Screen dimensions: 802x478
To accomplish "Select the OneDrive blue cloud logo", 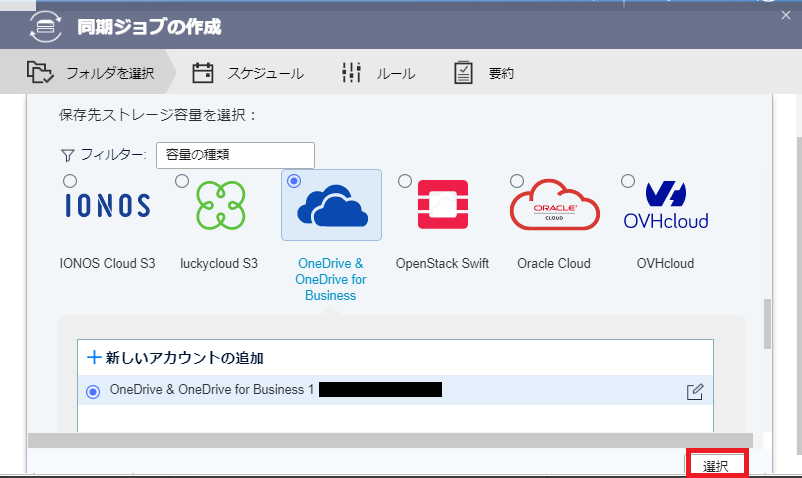I will 332,206.
